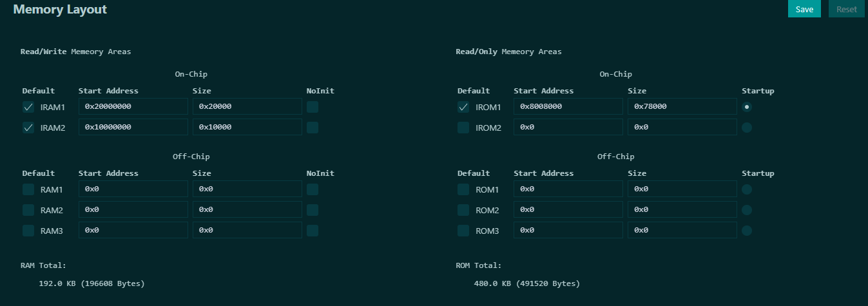868x306 pixels.
Task: Edit IROM1 start address 0x8008000
Action: [x=568, y=107]
